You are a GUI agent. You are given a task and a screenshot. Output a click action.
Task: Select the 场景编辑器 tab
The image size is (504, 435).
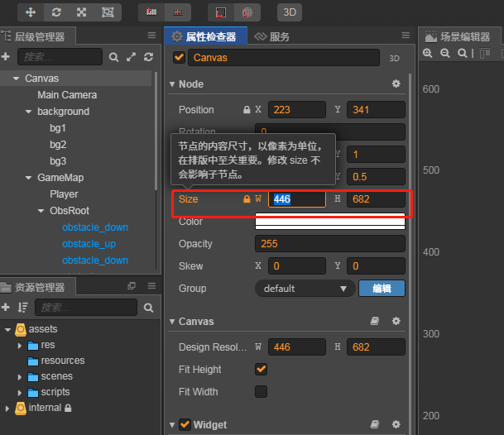click(x=459, y=36)
